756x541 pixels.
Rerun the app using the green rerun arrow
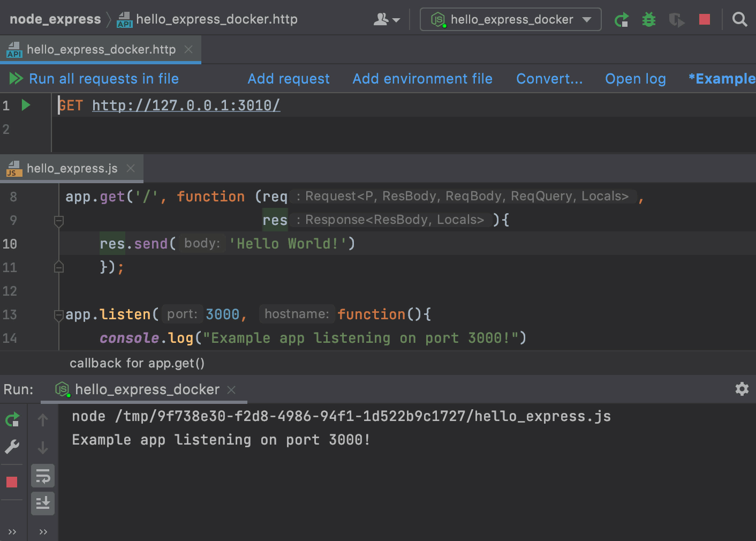tap(622, 19)
